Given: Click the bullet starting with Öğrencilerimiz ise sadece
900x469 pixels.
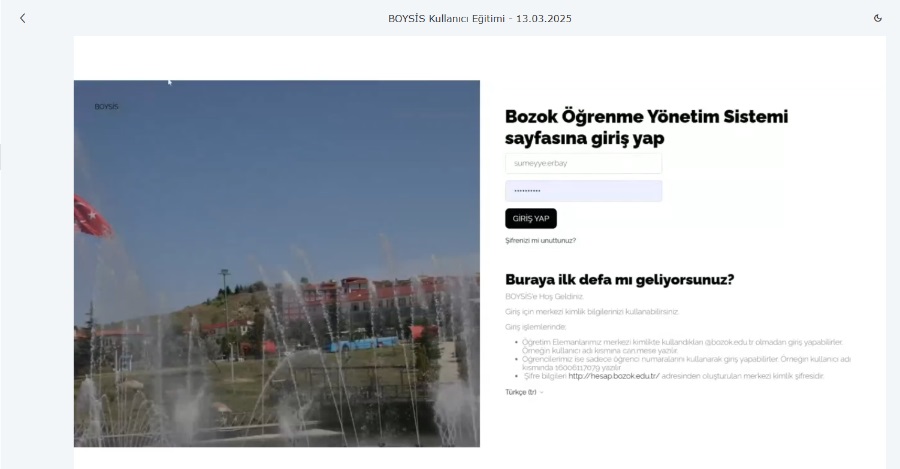Looking at the screenshot, I should (x=686, y=363).
